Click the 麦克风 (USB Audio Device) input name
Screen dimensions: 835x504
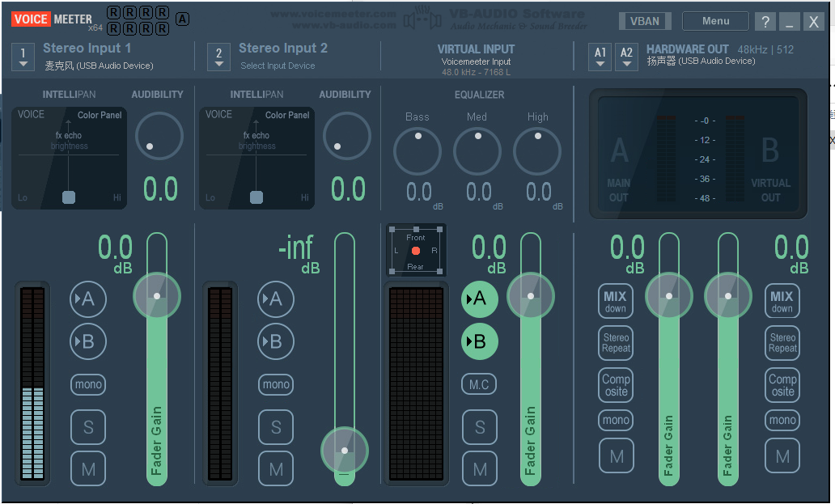tap(99, 66)
